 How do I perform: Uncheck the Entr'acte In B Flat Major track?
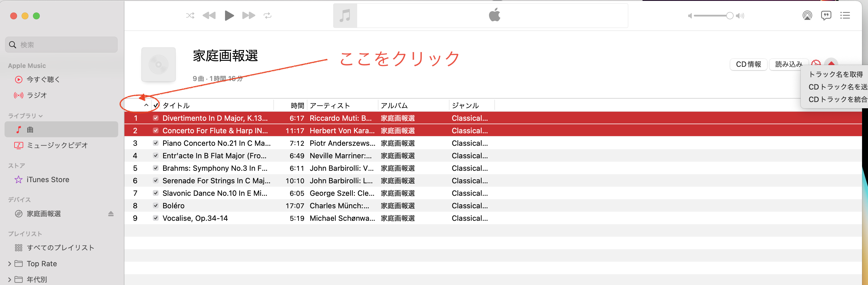[156, 155]
